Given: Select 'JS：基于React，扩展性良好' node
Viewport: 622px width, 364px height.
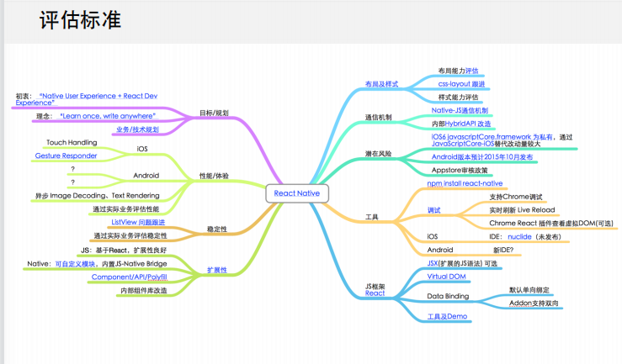Looking at the screenshot, I should coord(124,251).
